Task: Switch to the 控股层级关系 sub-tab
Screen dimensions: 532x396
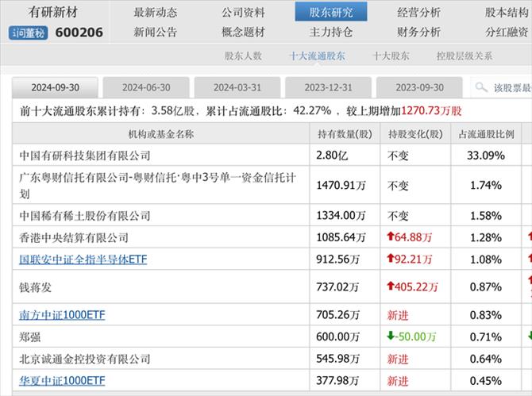Action: pos(465,56)
